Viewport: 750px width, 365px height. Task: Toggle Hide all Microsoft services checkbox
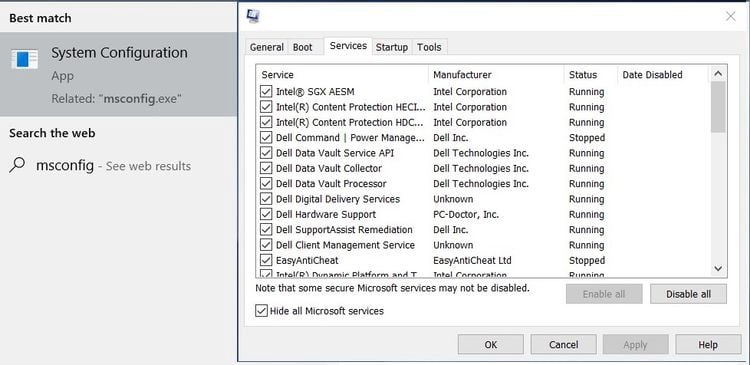[x=261, y=311]
